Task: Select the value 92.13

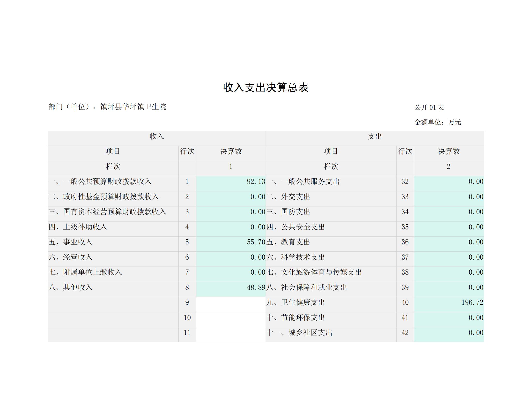Action: [x=256, y=182]
